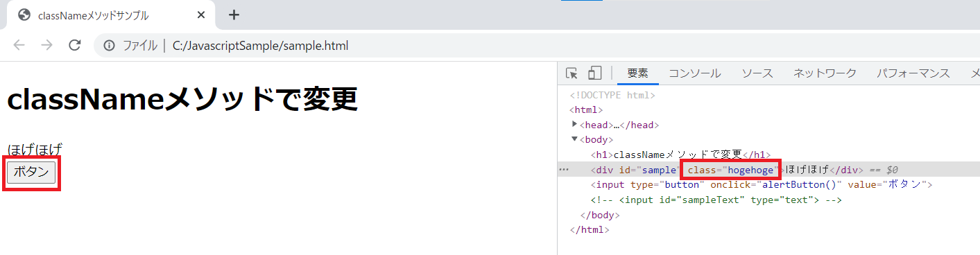Close the classNameメソッドサンプル tab
The height and width of the screenshot is (255, 980).
(201, 15)
